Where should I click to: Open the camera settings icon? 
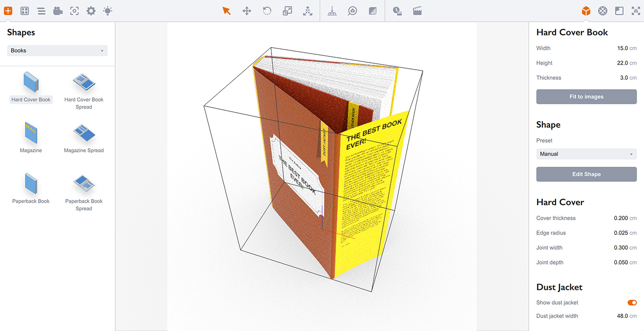tap(58, 11)
